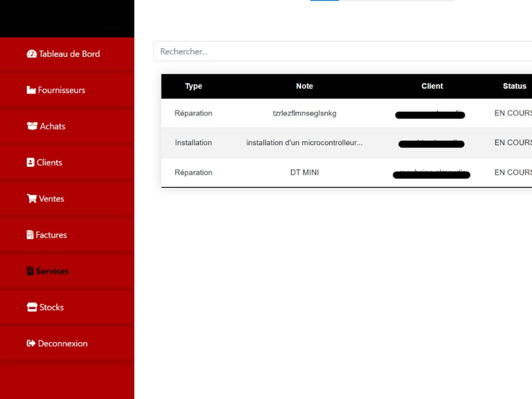The height and width of the screenshot is (399, 532).
Task: Click EN COURS status in tzrlezflmnseglsnkg row
Action: [x=513, y=113]
